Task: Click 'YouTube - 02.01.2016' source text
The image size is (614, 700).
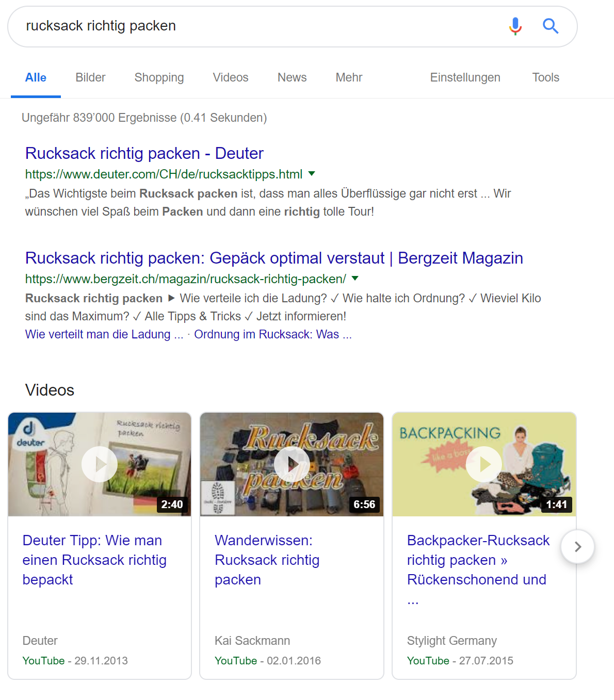Action: (268, 661)
